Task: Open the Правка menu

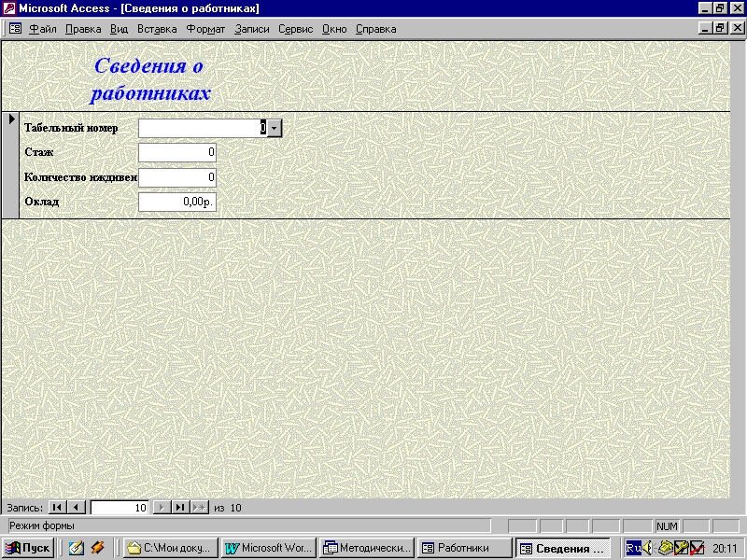Action: click(83, 29)
